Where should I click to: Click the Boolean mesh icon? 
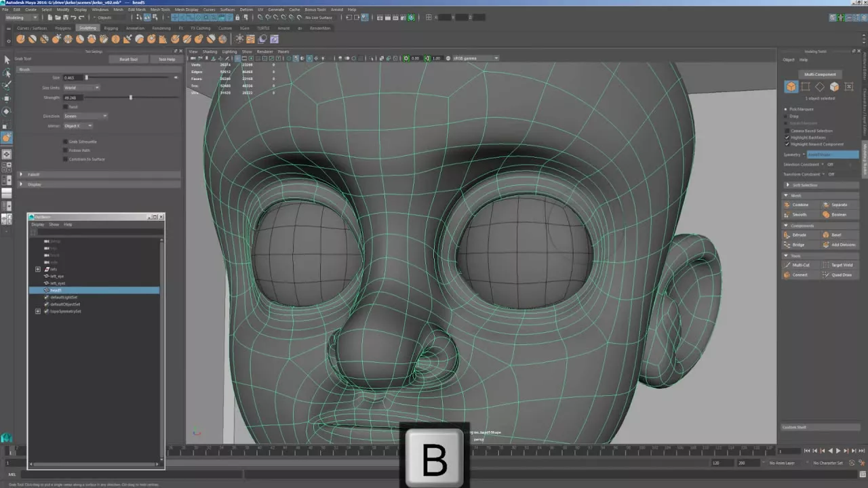(827, 215)
